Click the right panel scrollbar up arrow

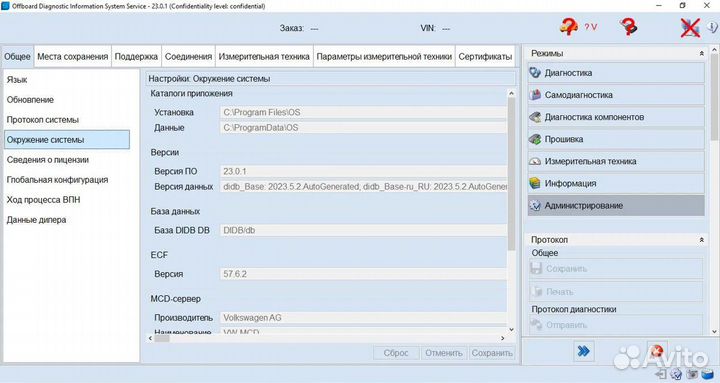pyautogui.click(x=714, y=49)
